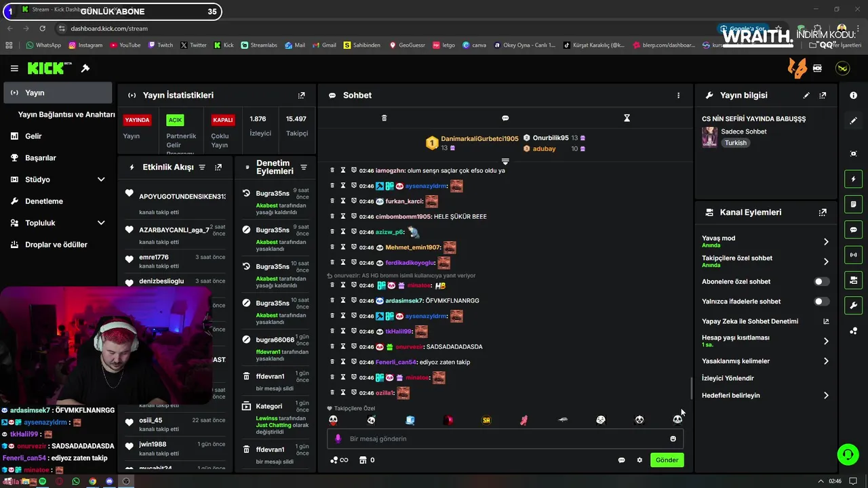Open the profile avatar in top right
The width and height of the screenshot is (868, 488).
click(842, 68)
